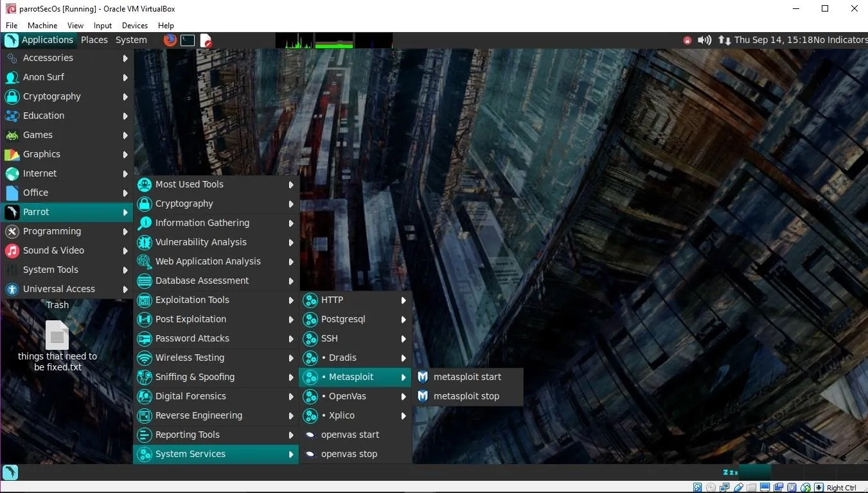Click the Wireless Testing wifi icon
Viewport: 868px width, 493px height.
pyautogui.click(x=145, y=358)
